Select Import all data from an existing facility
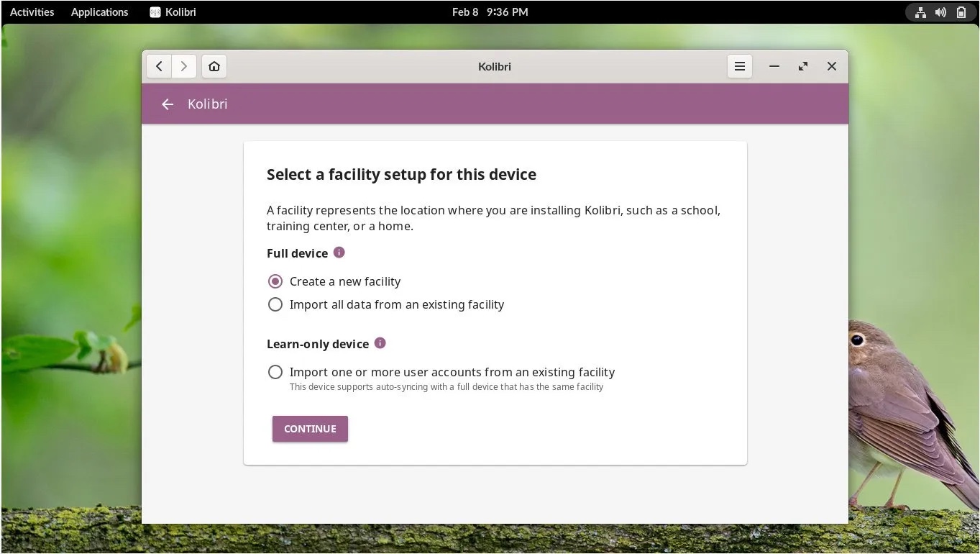980x554 pixels. tap(275, 304)
